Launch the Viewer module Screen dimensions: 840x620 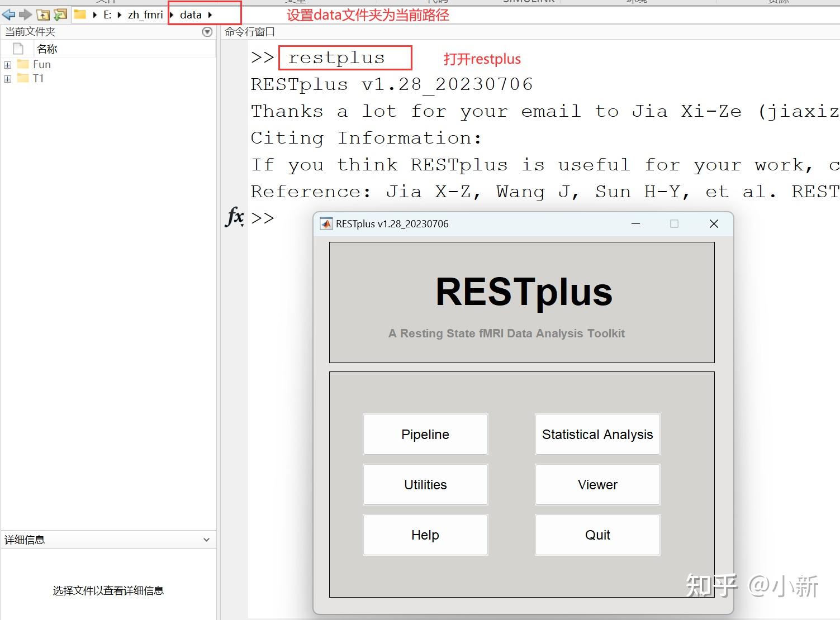(597, 484)
